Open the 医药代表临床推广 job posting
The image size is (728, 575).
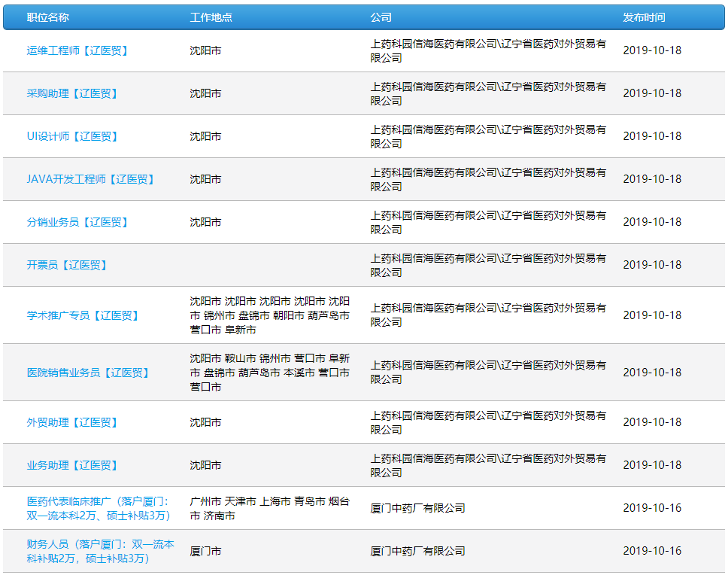point(99,508)
